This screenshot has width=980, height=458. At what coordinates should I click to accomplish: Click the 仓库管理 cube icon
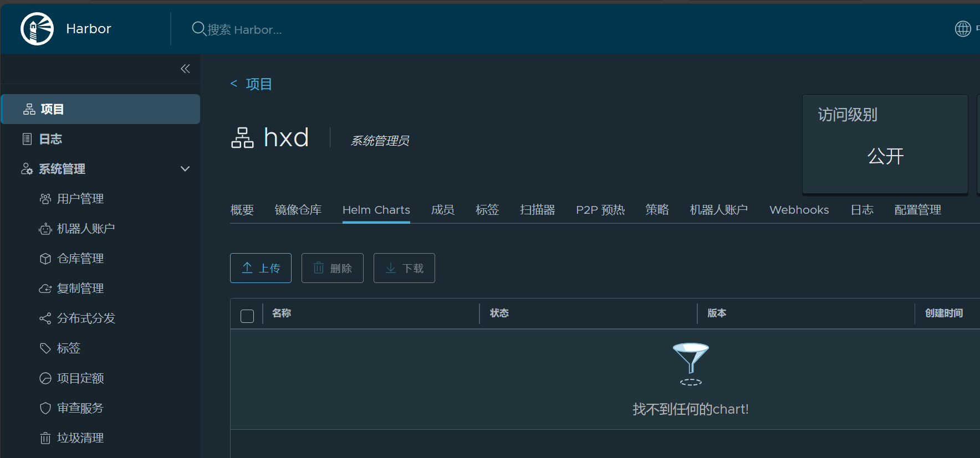[x=45, y=259]
